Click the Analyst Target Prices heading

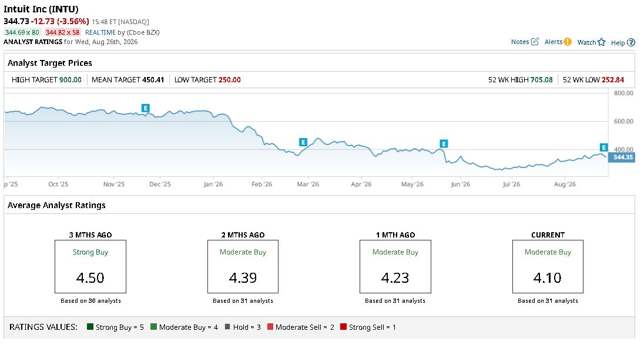click(50, 63)
